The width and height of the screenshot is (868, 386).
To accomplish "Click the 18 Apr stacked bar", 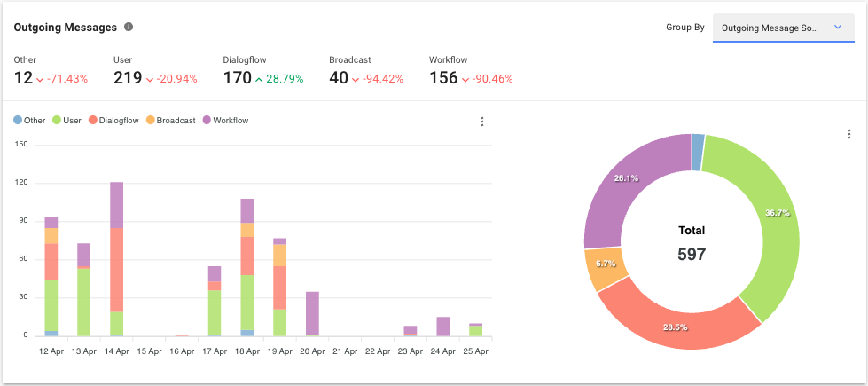I will tap(247, 266).
